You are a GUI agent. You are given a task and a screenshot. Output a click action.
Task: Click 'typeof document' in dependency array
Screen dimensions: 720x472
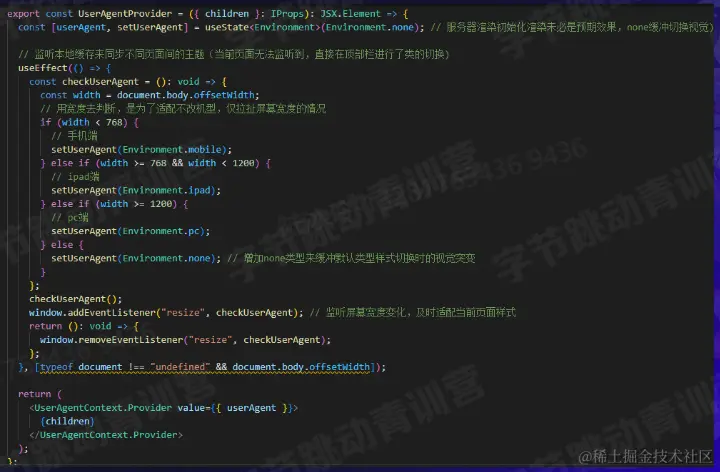[81, 367]
